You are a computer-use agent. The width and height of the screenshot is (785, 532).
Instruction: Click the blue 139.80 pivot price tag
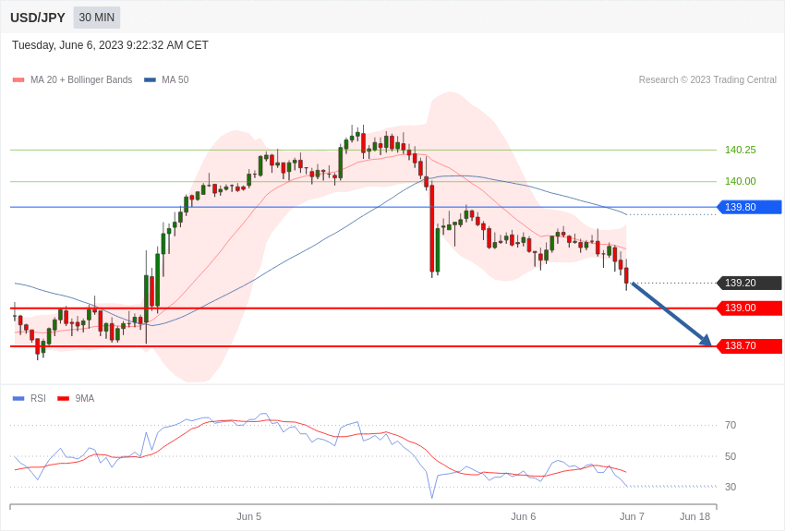(x=749, y=207)
